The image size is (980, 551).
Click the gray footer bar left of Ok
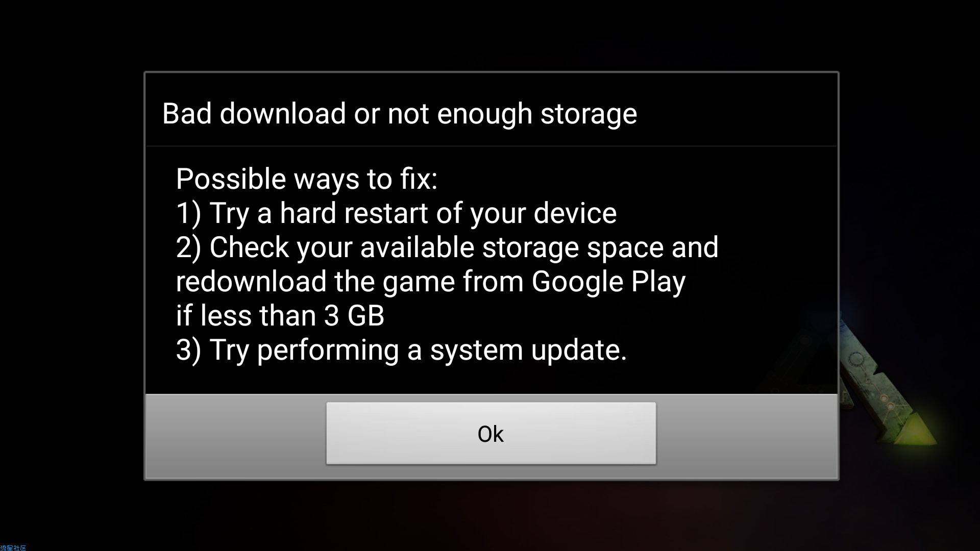(x=236, y=436)
